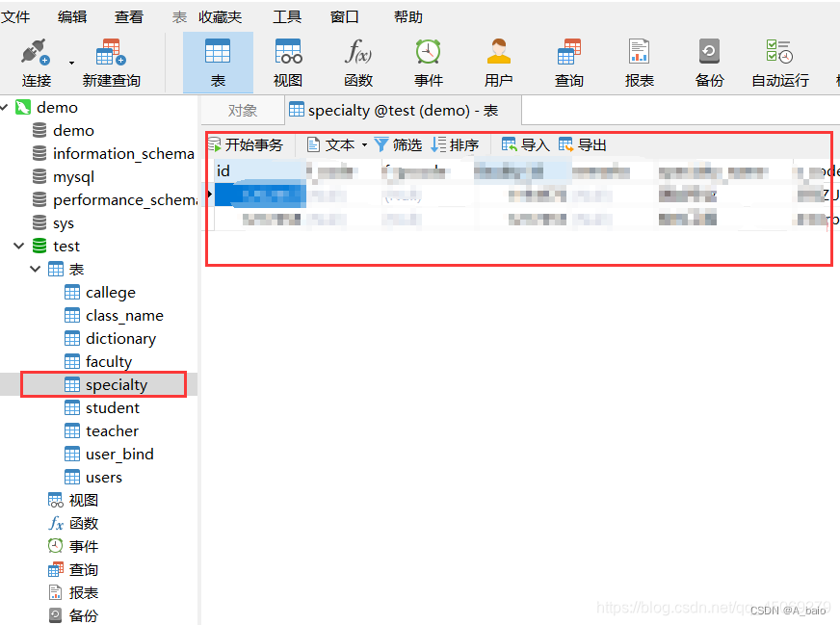Collapse the 表 tables folder
Viewport: 840px width, 625px height.
pyautogui.click(x=35, y=269)
